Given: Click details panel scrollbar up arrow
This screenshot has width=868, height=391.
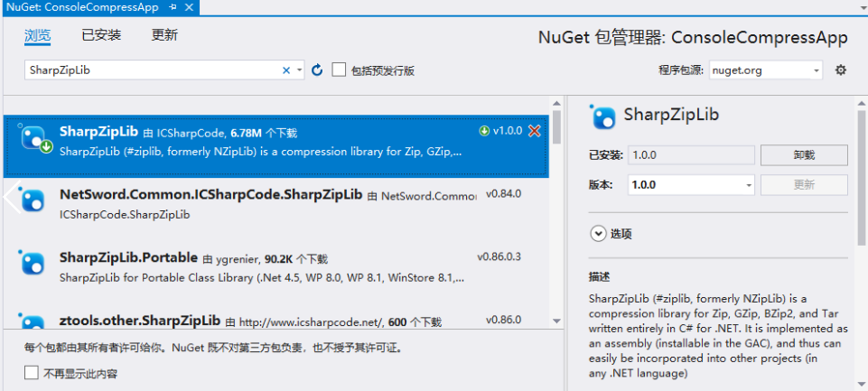Looking at the screenshot, I should pyautogui.click(x=861, y=104).
